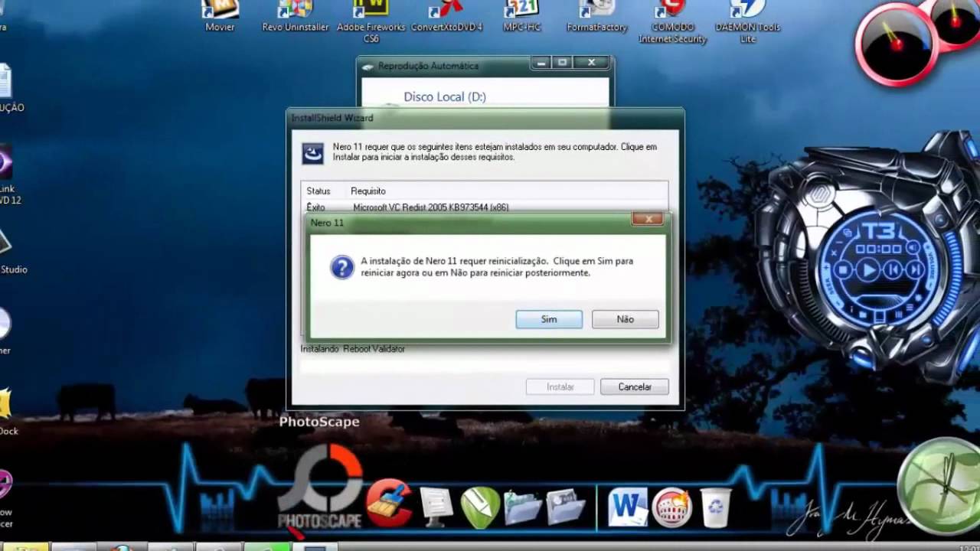Open COMODO Internet Security shortcut
980x551 pixels.
click(x=672, y=21)
